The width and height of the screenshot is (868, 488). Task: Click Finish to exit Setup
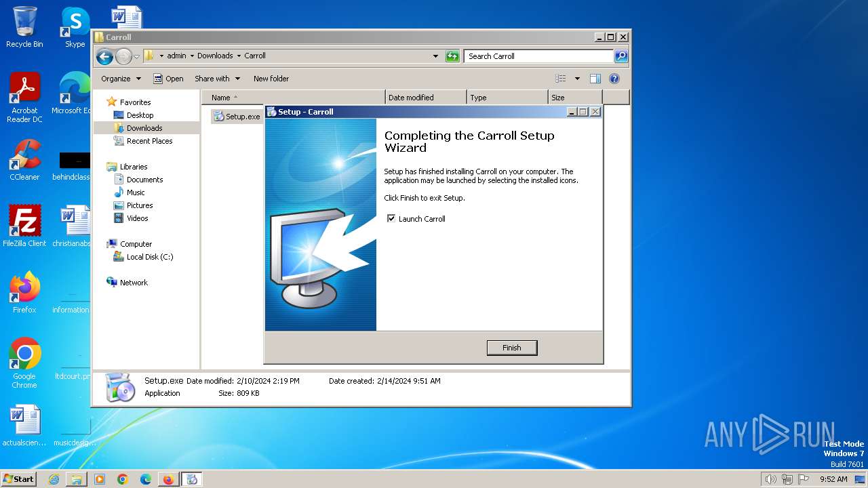pos(512,348)
